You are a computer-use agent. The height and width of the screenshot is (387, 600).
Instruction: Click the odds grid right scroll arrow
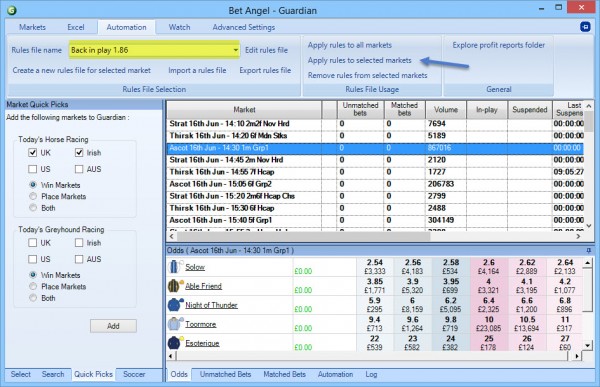(577, 356)
